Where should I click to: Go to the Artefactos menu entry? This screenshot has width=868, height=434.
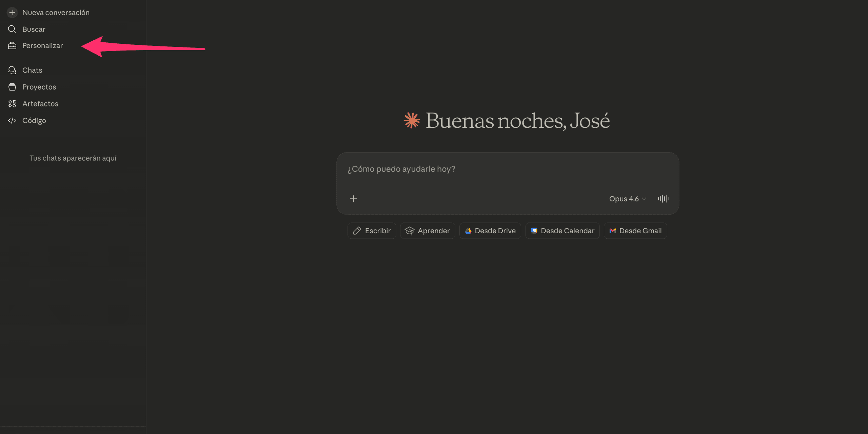[x=40, y=104]
